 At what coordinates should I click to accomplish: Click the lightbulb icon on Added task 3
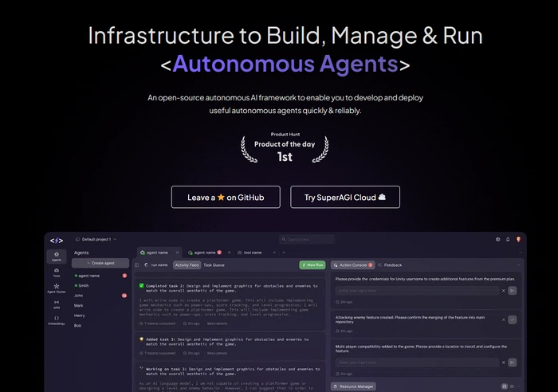(142, 339)
